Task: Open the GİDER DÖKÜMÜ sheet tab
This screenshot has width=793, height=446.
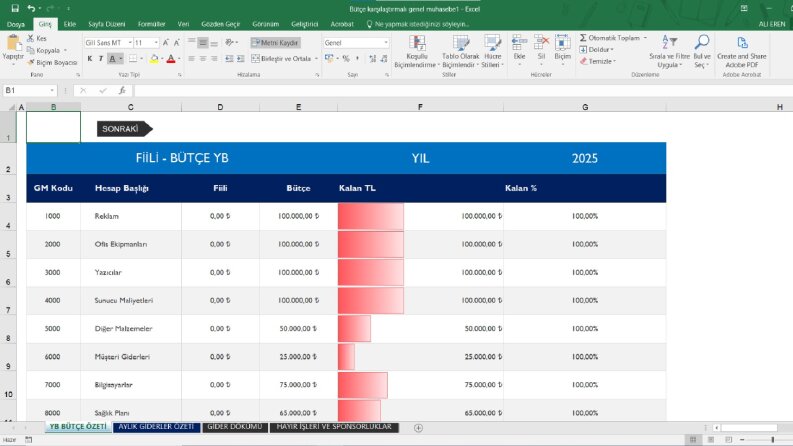Action: (x=235, y=427)
